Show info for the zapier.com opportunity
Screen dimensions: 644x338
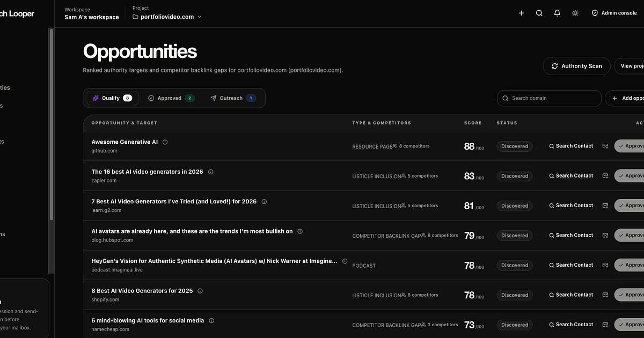pos(210,172)
